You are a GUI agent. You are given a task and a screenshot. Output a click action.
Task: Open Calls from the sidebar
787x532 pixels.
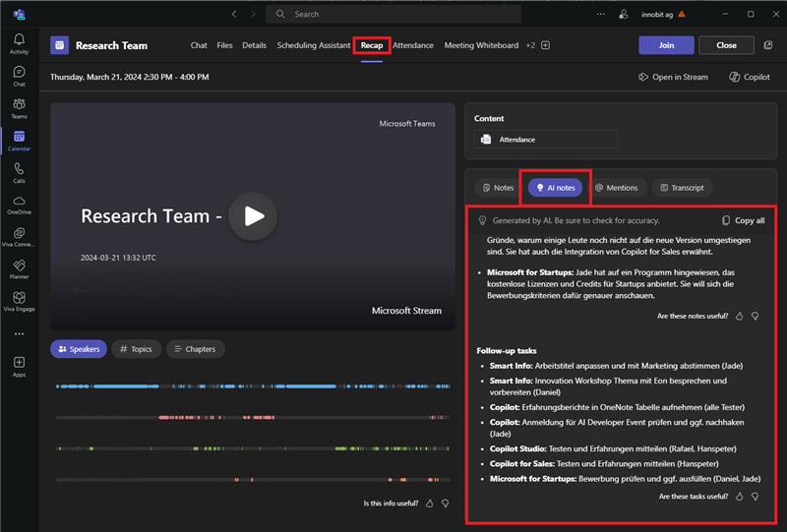(x=19, y=173)
